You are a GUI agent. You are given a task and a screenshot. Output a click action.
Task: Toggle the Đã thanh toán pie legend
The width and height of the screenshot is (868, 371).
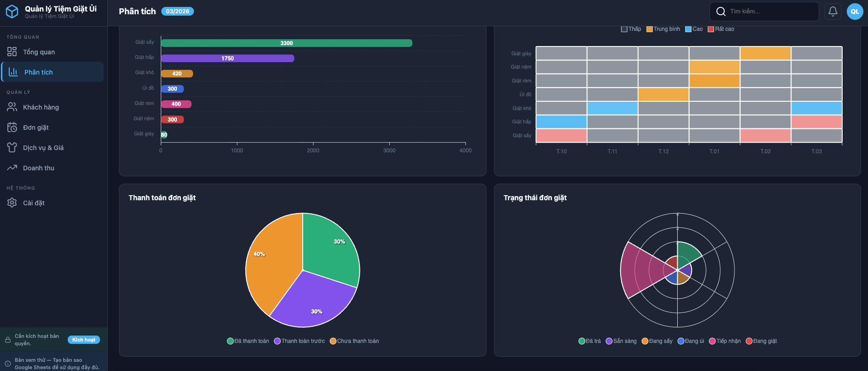click(248, 341)
